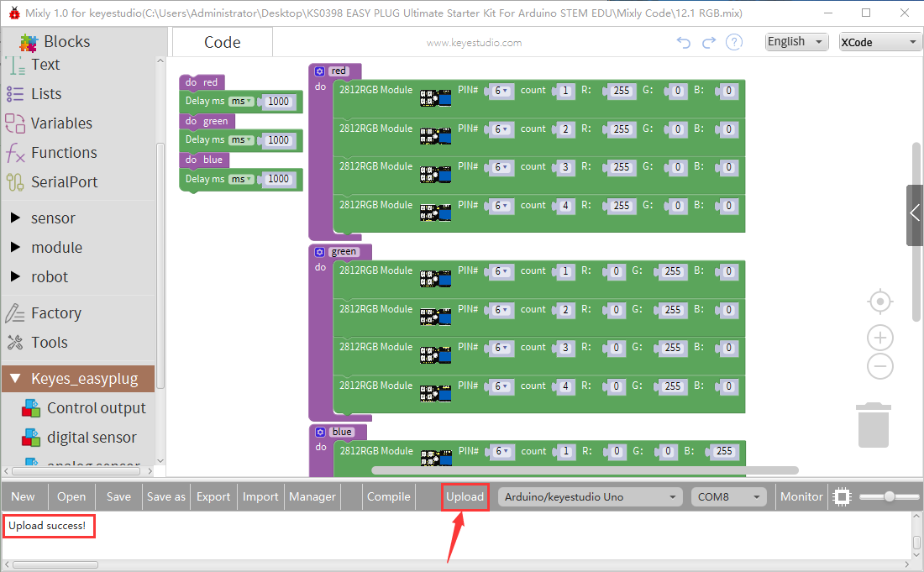Click the Open button
Image resolution: width=924 pixels, height=572 pixels.
(x=71, y=496)
